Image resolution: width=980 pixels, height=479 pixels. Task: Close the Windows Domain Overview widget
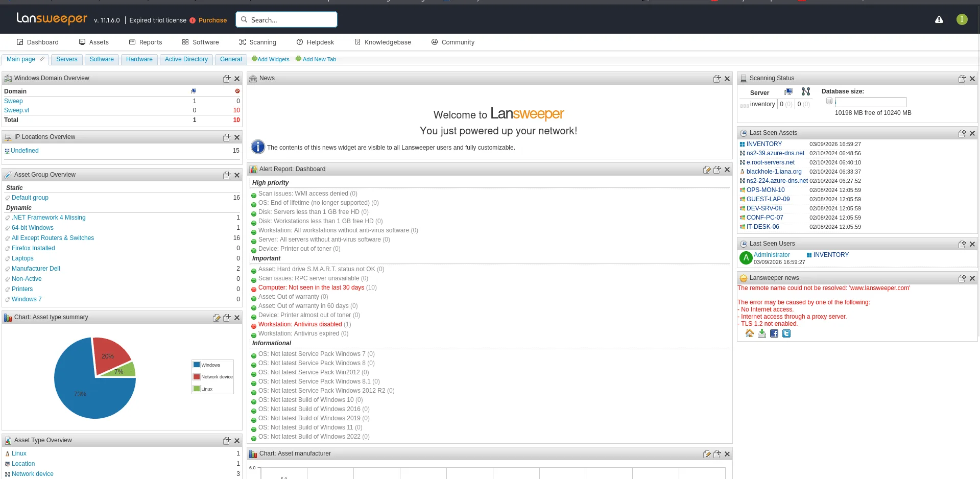[x=237, y=79]
